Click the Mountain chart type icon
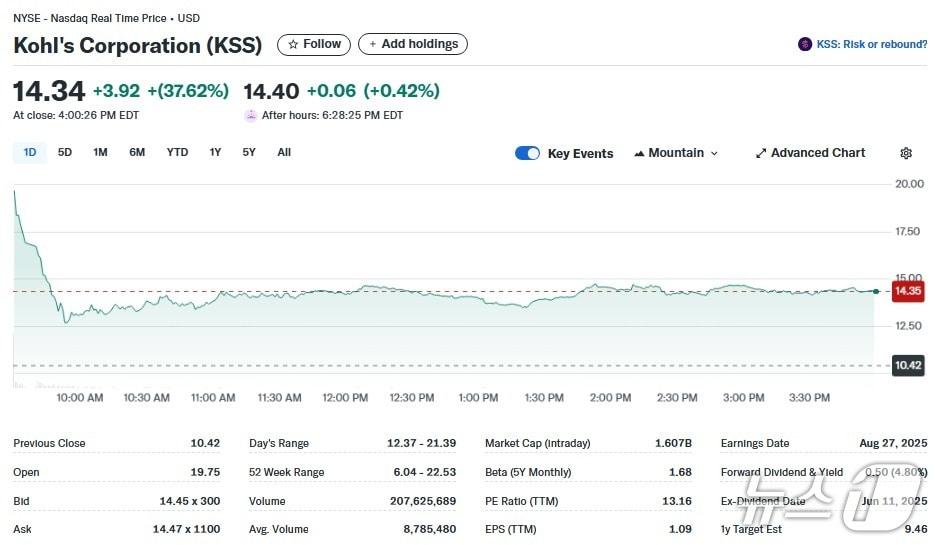The width and height of the screenshot is (935, 545). point(639,153)
